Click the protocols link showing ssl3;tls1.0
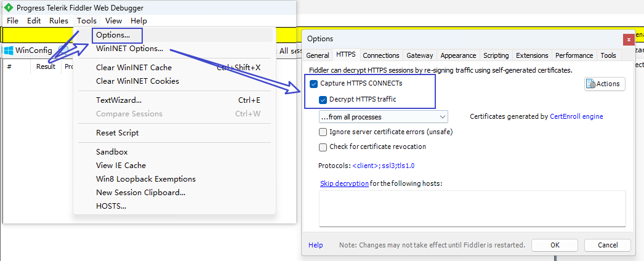The width and height of the screenshot is (644, 261). [387, 166]
